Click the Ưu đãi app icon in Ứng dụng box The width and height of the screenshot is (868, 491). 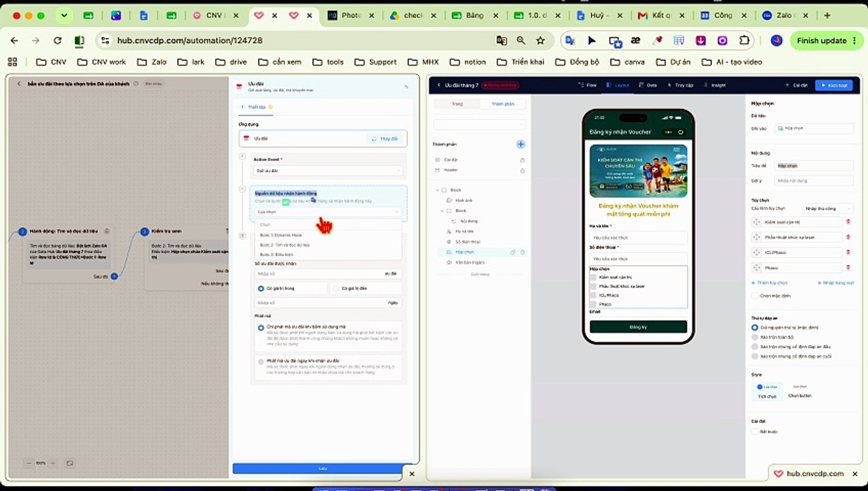247,138
